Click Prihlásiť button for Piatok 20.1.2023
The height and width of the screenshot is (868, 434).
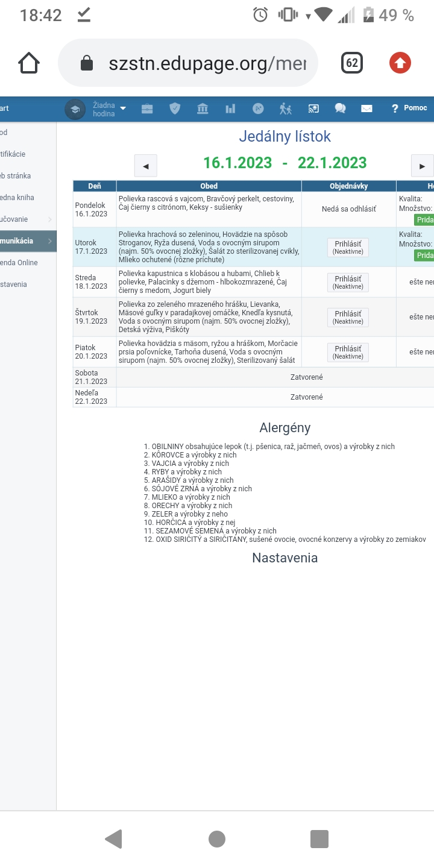[x=348, y=352]
